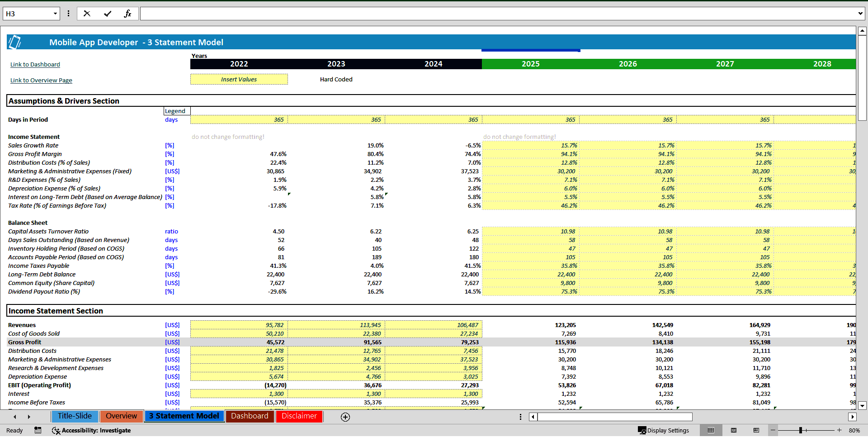Open Accessibility Investigate checker
Viewport: 868px width, 437px height.
coord(91,430)
